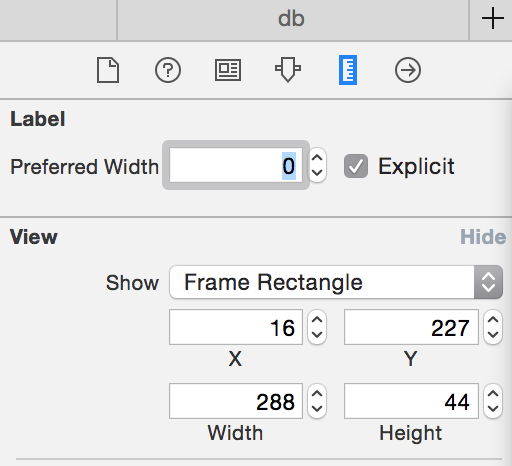Select the Size inspector ruler icon
Viewport: 512px width, 466px height.
[x=348, y=70]
